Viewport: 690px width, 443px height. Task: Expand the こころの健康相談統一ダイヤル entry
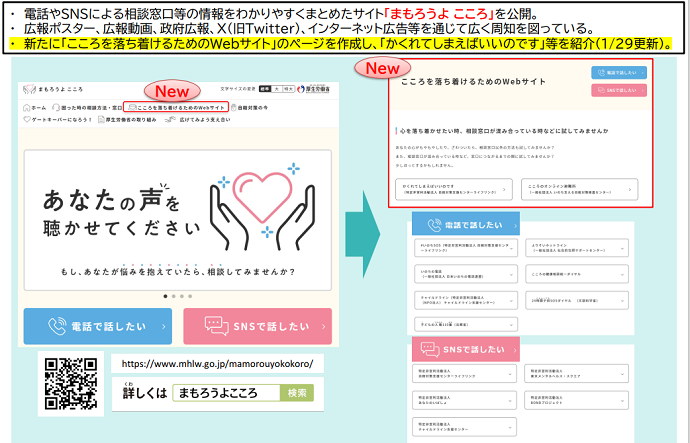click(577, 274)
